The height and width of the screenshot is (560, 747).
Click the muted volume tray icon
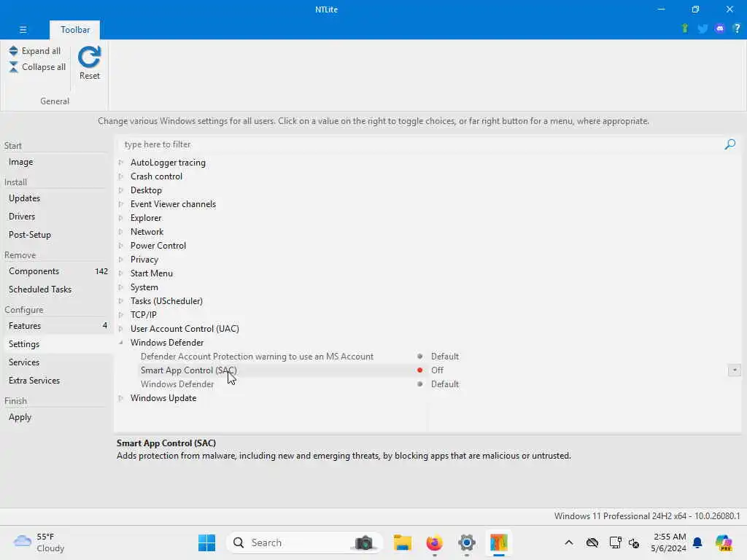[x=634, y=542]
